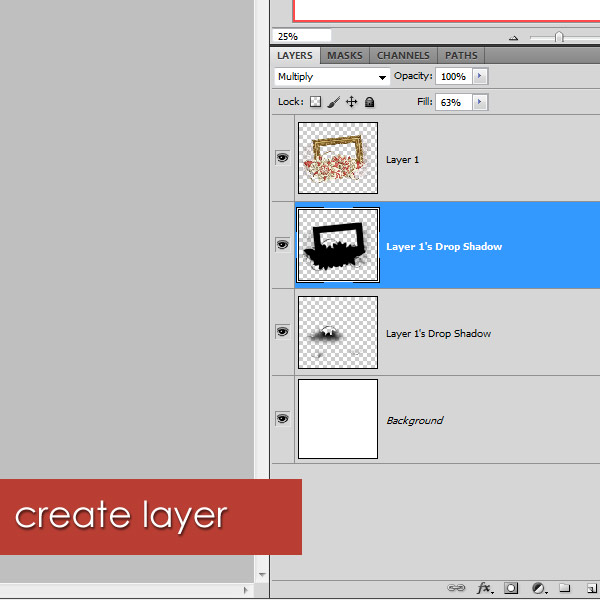The width and height of the screenshot is (600, 600).
Task: Click the lock transparent pixels icon
Action: point(315,102)
